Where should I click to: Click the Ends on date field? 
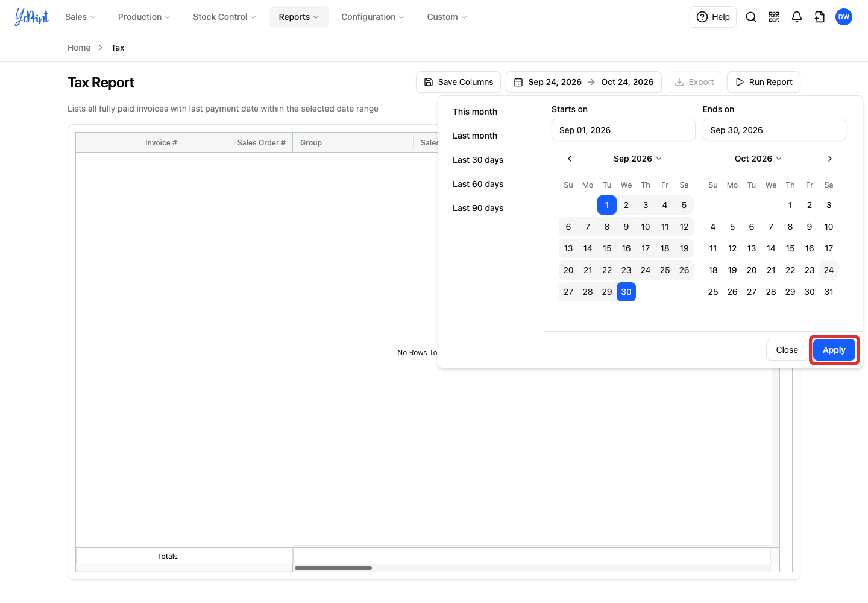[x=774, y=130]
